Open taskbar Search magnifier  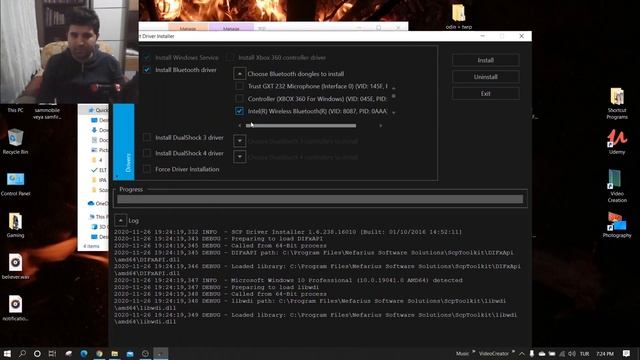point(22,353)
